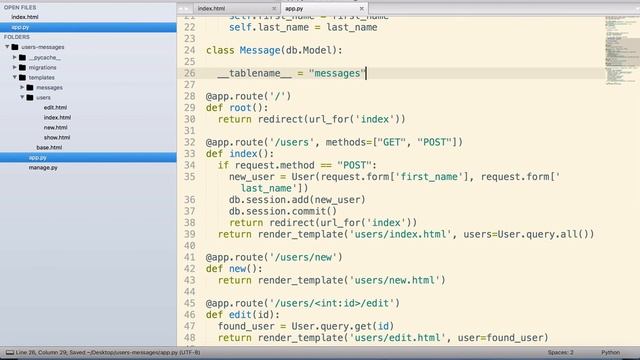Click the minimap on the right
This screenshot has height=360, width=640.
click(622, 51)
